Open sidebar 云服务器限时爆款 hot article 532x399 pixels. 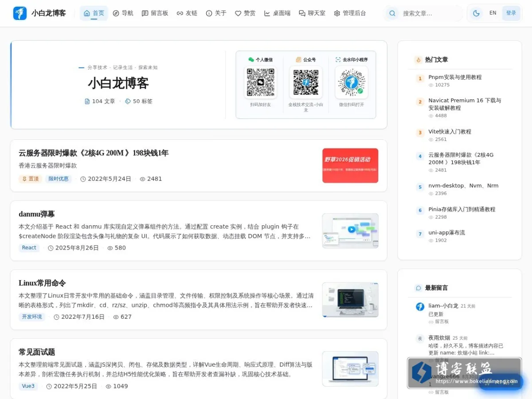click(461, 159)
